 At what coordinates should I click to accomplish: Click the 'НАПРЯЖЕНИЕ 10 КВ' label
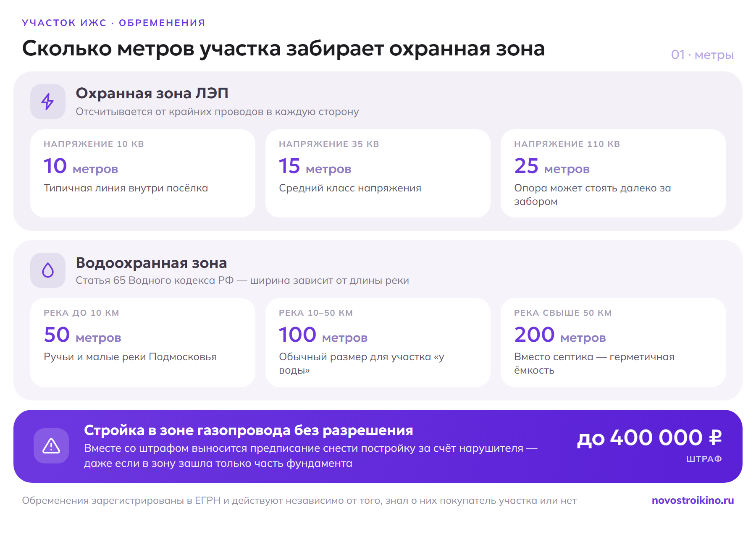pos(94,144)
